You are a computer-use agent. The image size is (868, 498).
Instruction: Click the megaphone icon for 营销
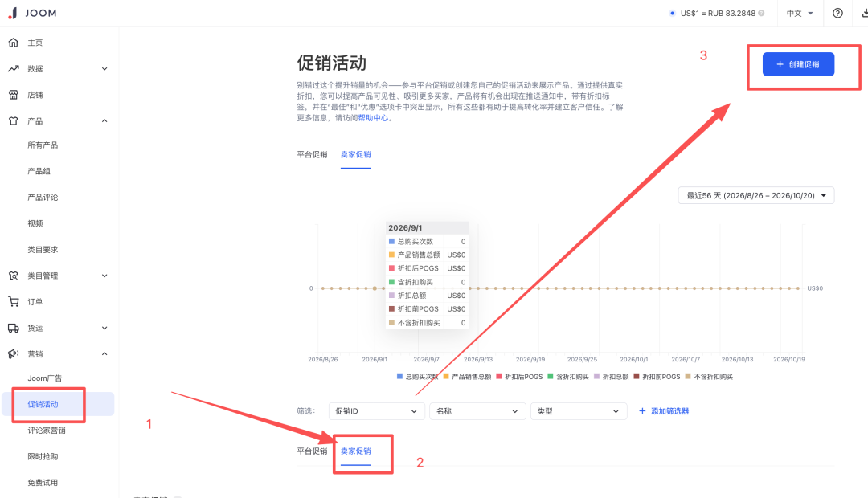point(14,353)
